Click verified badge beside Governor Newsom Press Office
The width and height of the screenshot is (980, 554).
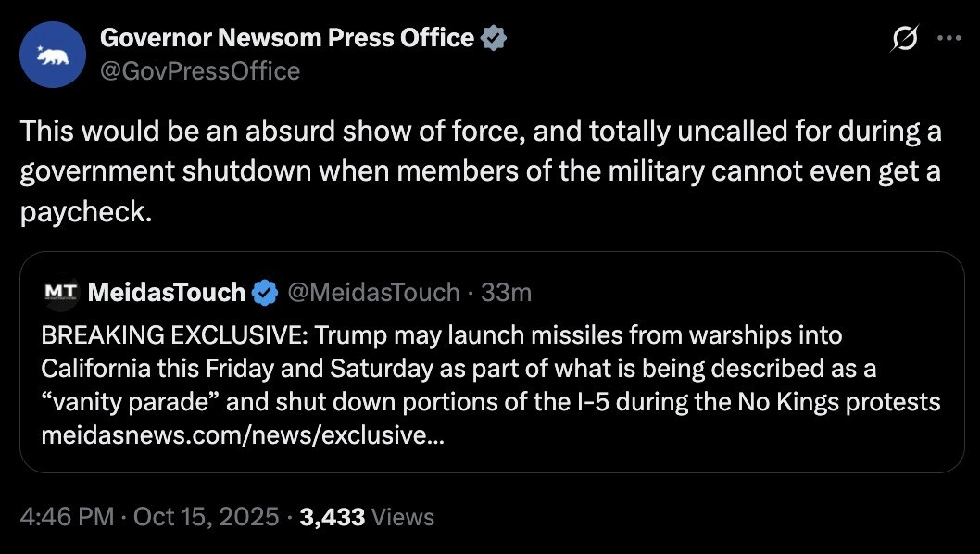(495, 38)
